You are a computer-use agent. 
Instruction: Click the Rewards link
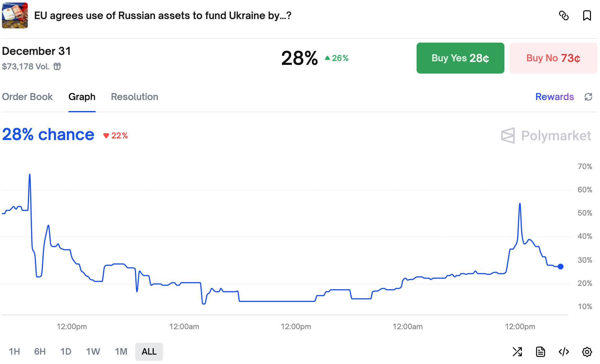pyautogui.click(x=554, y=97)
